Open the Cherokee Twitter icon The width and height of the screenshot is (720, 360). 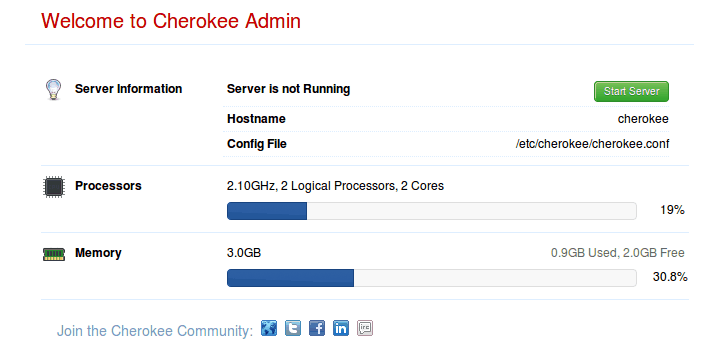293,328
